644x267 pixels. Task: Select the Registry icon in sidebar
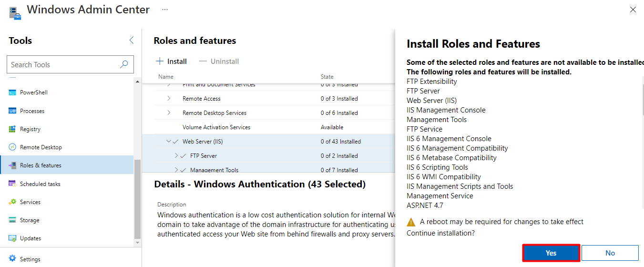pos(12,129)
